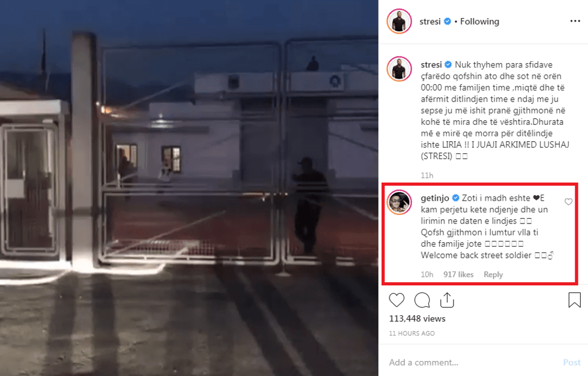Save post with bookmark icon
Image resolution: width=588 pixels, height=376 pixels.
pyautogui.click(x=574, y=300)
